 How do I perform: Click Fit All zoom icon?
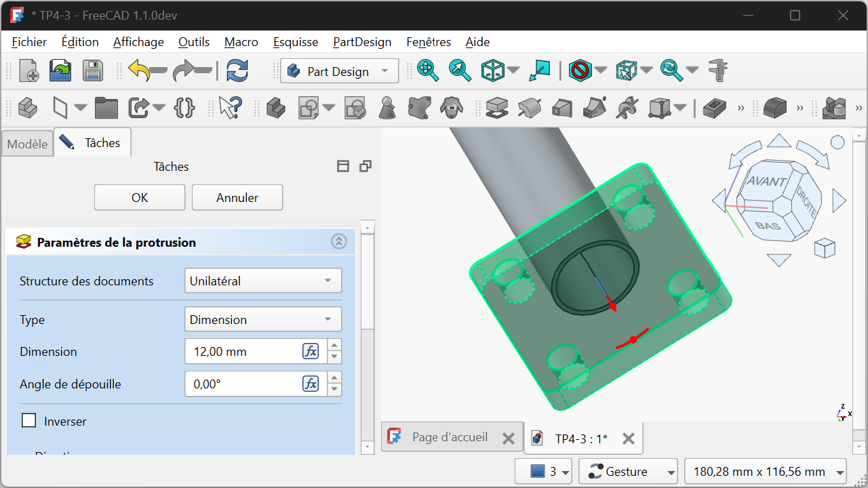coord(427,70)
